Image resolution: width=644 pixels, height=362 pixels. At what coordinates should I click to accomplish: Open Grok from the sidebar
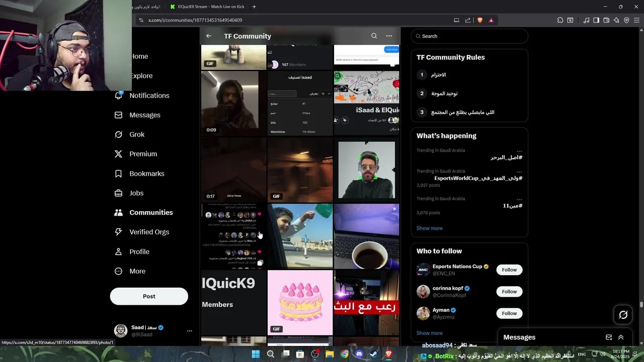click(x=130, y=135)
